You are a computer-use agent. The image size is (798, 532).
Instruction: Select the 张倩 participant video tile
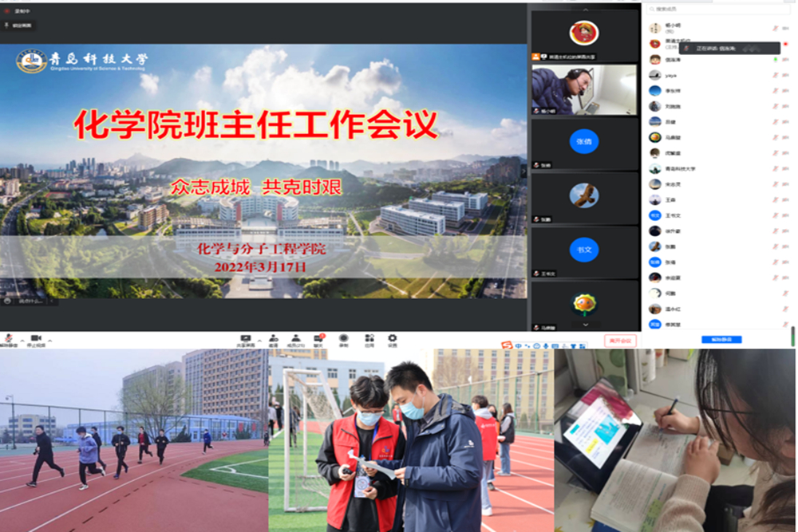[x=584, y=142]
